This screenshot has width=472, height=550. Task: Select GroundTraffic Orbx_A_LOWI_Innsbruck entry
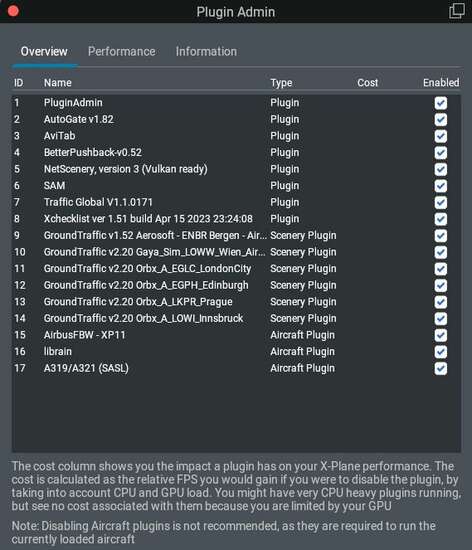[x=143, y=318]
